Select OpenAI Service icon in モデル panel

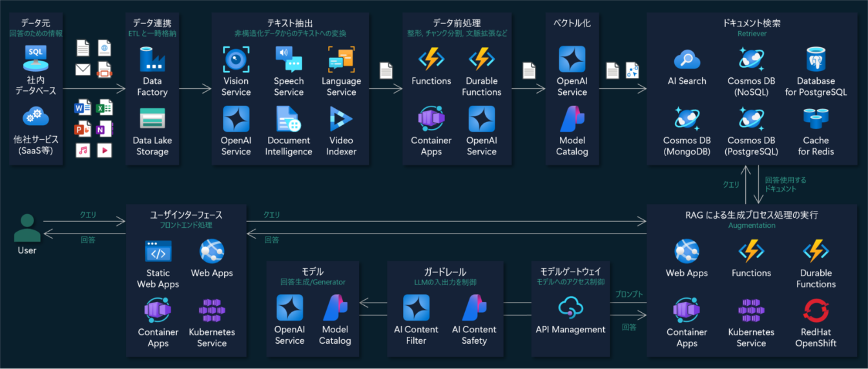coord(289,308)
